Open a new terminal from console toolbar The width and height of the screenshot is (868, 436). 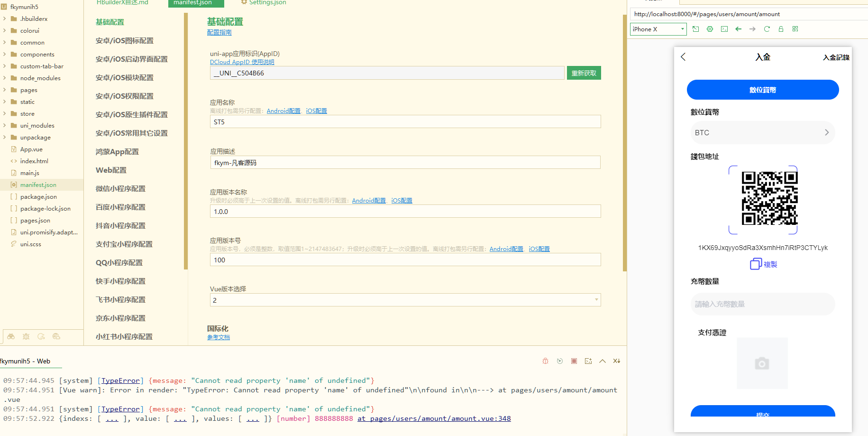click(x=588, y=361)
